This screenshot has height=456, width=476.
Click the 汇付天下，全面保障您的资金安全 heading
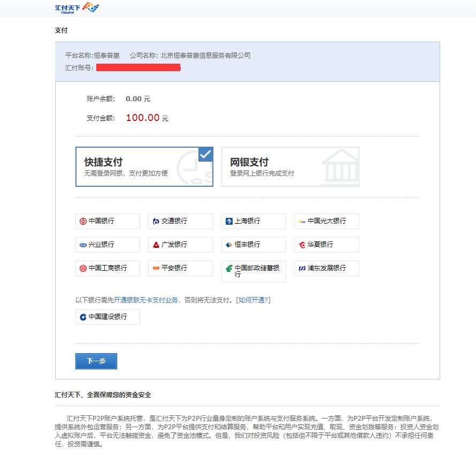coord(103,395)
